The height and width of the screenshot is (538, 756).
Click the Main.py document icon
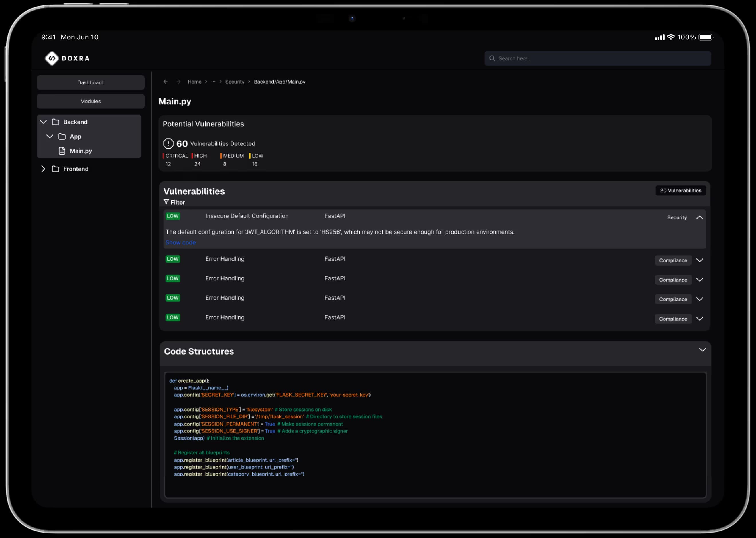coord(62,151)
